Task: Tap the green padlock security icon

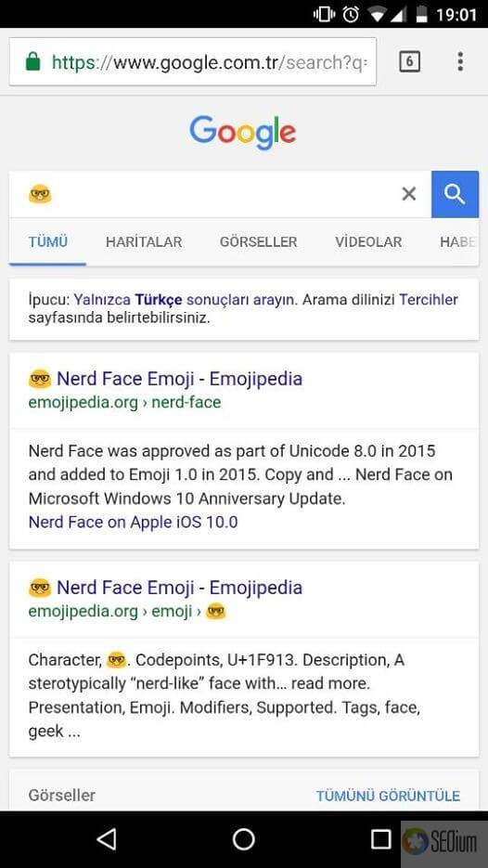Action: 33,61
